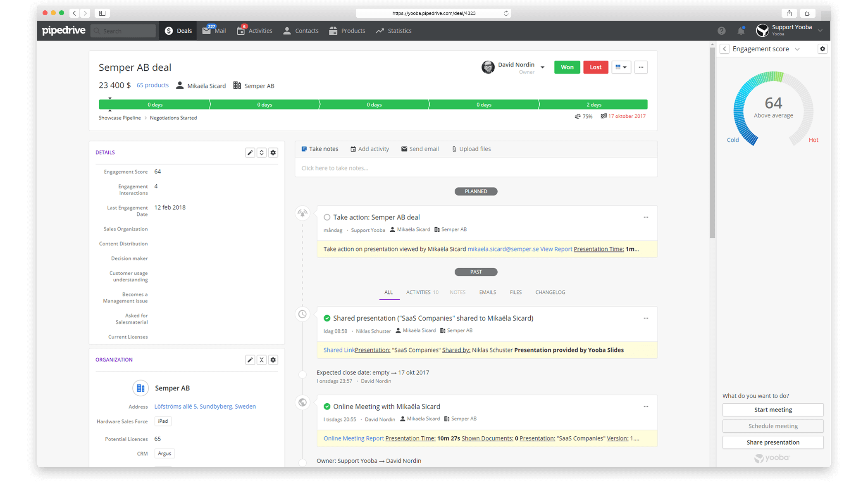868x488 pixels.
Task: Switch to the Upload files tab
Action: [x=471, y=149]
